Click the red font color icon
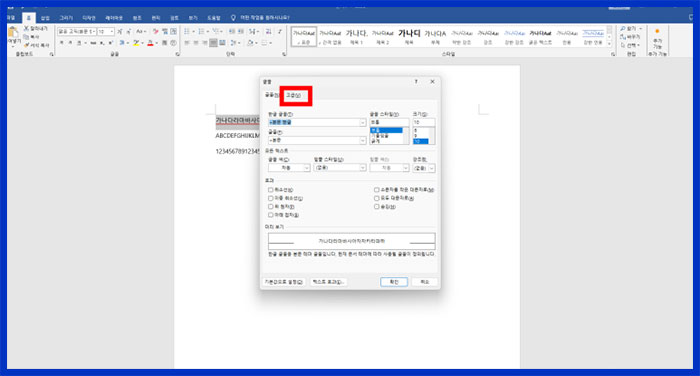The image size is (700, 376). pos(150,43)
